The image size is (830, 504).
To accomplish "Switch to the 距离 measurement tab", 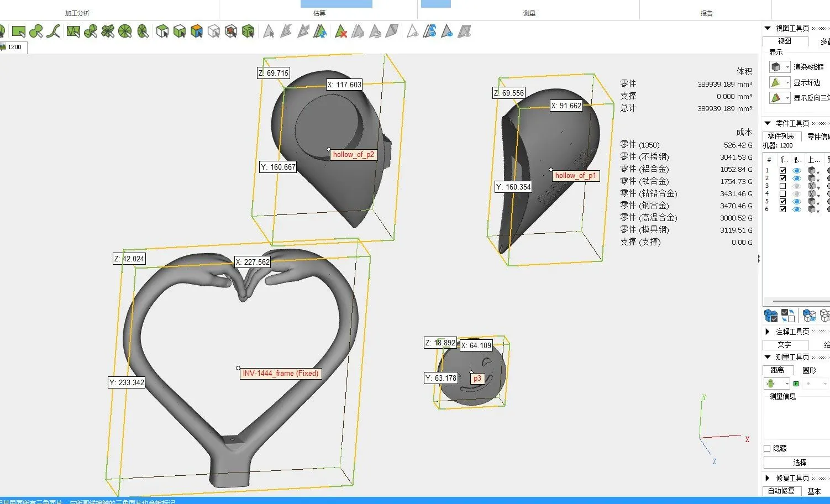I will 778,370.
